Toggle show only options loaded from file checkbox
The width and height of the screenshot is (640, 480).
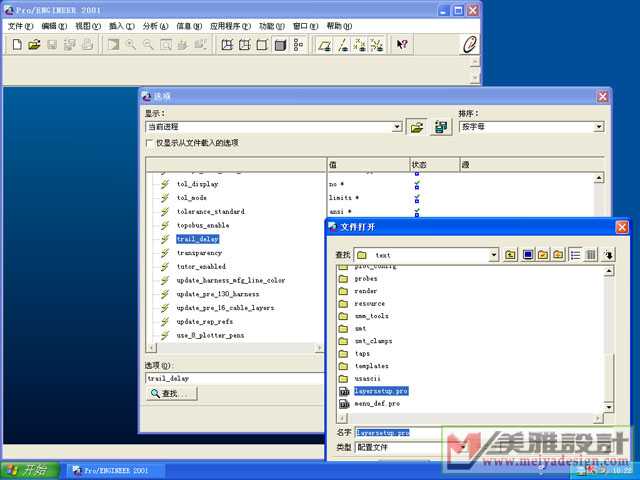tap(149, 143)
